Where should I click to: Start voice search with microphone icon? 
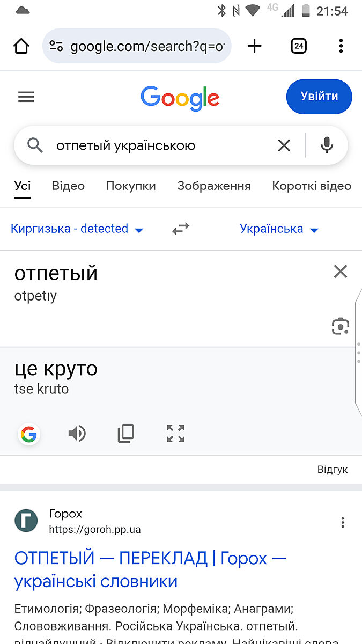pyautogui.click(x=327, y=145)
